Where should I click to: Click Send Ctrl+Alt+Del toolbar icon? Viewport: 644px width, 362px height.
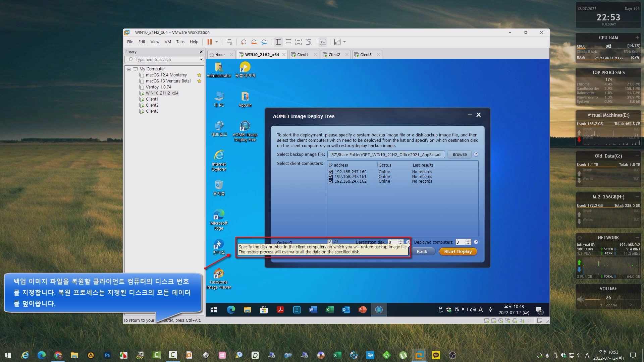point(229,42)
